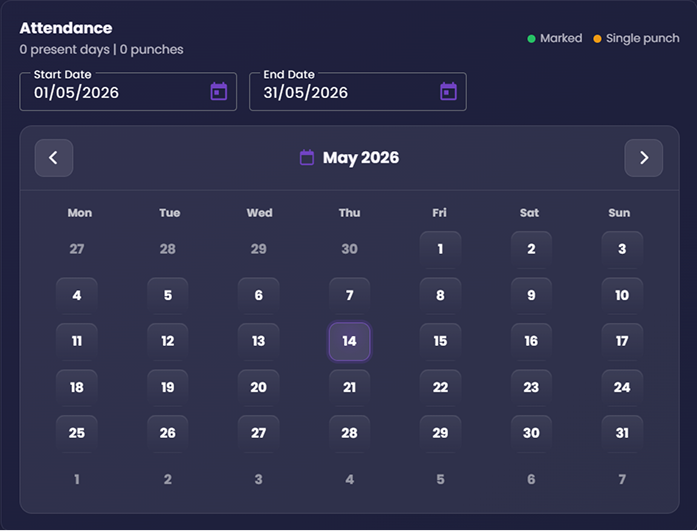This screenshot has height=531, width=698.
Task: Select May 18 in the calendar
Action: coord(77,388)
